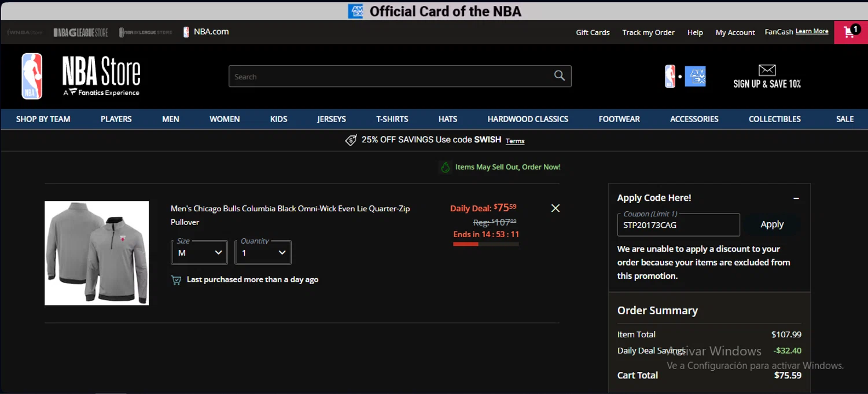Open the Hats menu
The image size is (868, 394).
pyautogui.click(x=448, y=119)
